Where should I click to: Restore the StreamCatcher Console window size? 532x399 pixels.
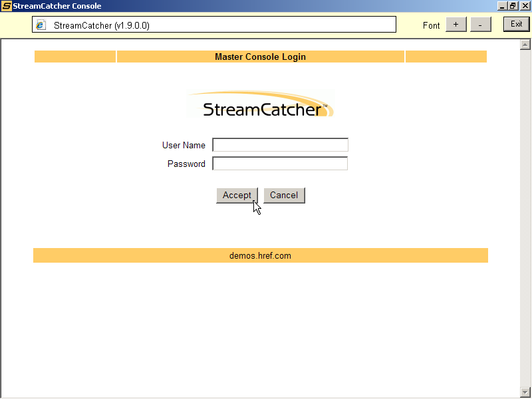pyautogui.click(x=513, y=6)
